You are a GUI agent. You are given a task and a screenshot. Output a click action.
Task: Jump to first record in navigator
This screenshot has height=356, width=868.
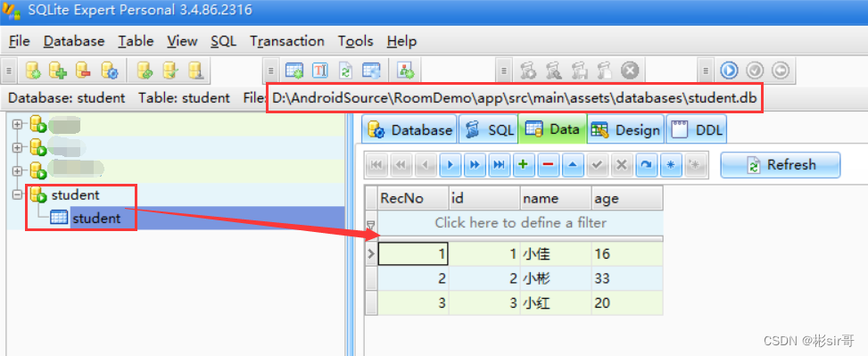[376, 164]
